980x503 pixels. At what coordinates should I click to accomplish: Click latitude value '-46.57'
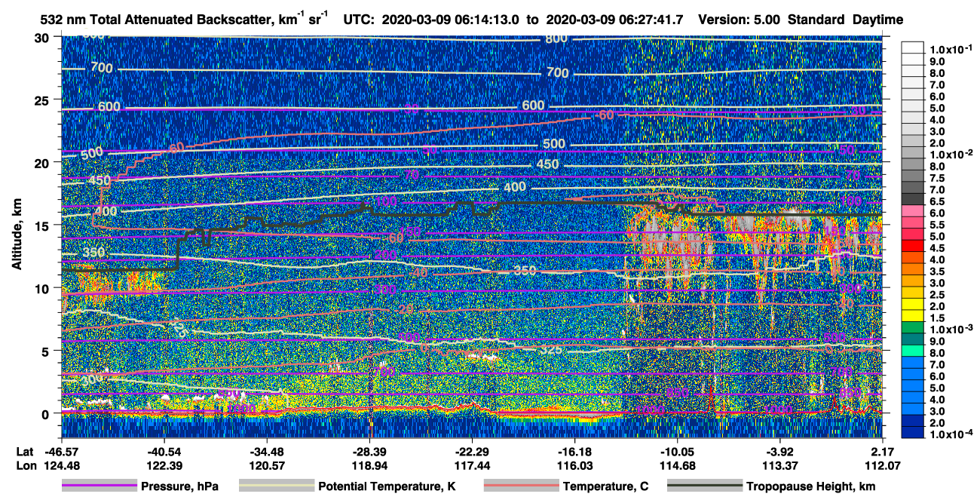(60, 451)
